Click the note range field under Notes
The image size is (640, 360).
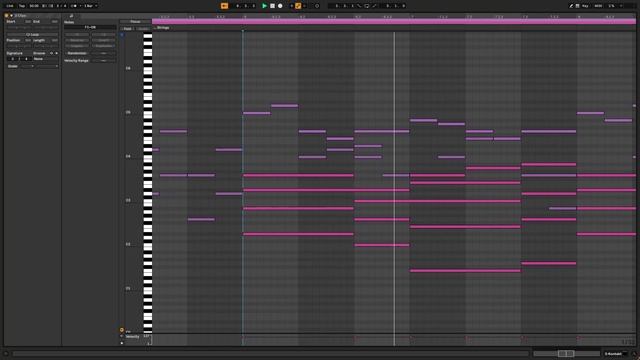(90, 27)
